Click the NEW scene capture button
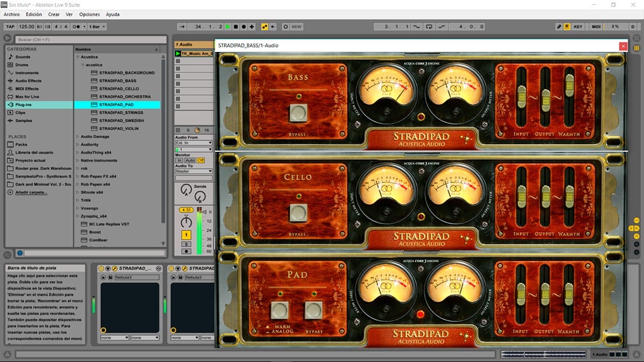This screenshot has height=362, width=644. [296, 26]
